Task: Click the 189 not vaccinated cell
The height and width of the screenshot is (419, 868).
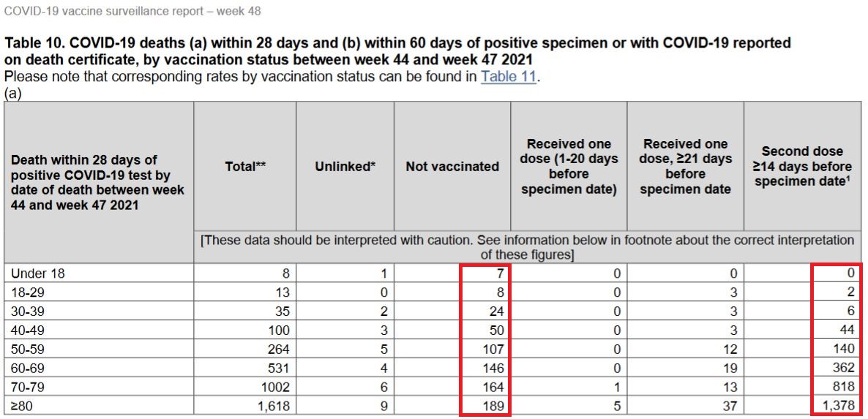Action: click(493, 407)
